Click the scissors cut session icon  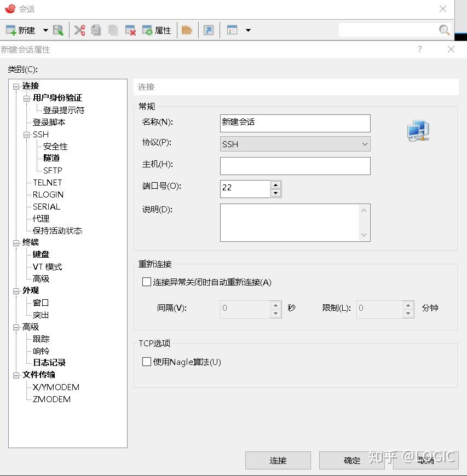pyautogui.click(x=79, y=30)
